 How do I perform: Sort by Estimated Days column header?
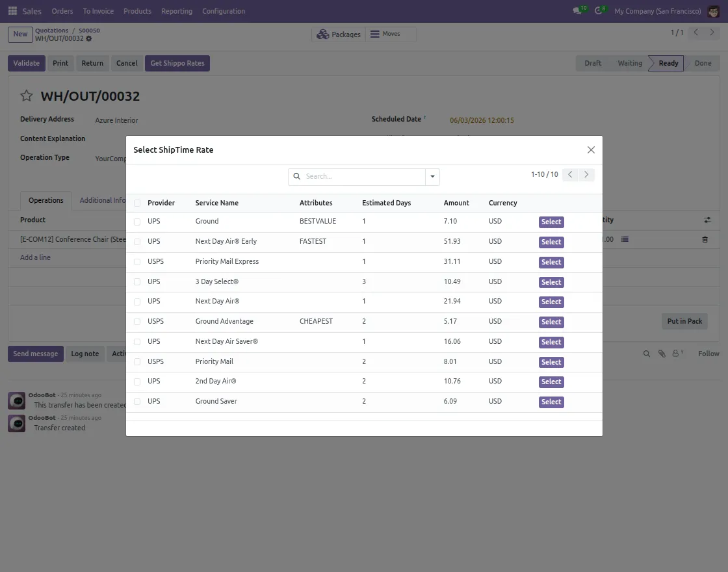(x=386, y=203)
